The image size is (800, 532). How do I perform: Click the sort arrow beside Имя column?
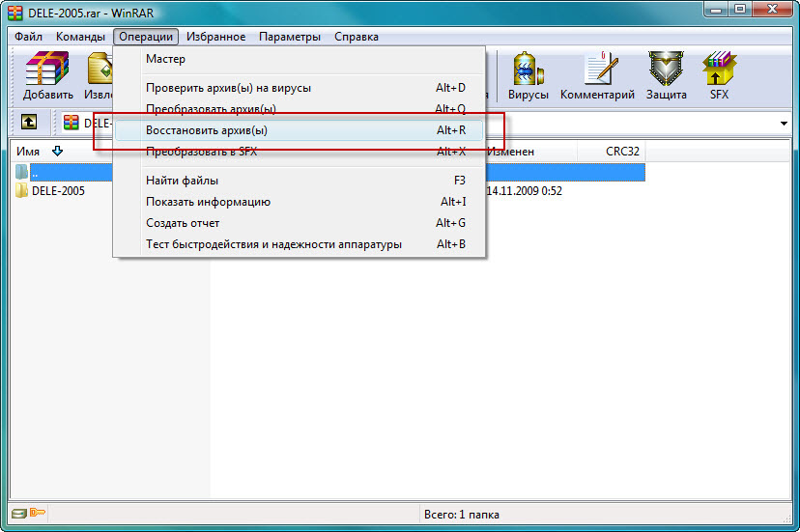pyautogui.click(x=57, y=151)
